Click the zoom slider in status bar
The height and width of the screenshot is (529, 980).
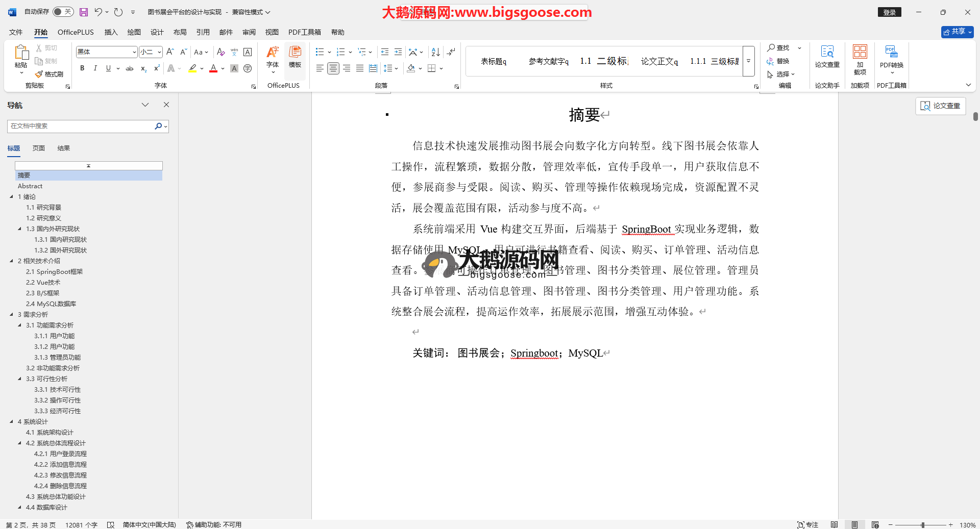tap(922, 525)
